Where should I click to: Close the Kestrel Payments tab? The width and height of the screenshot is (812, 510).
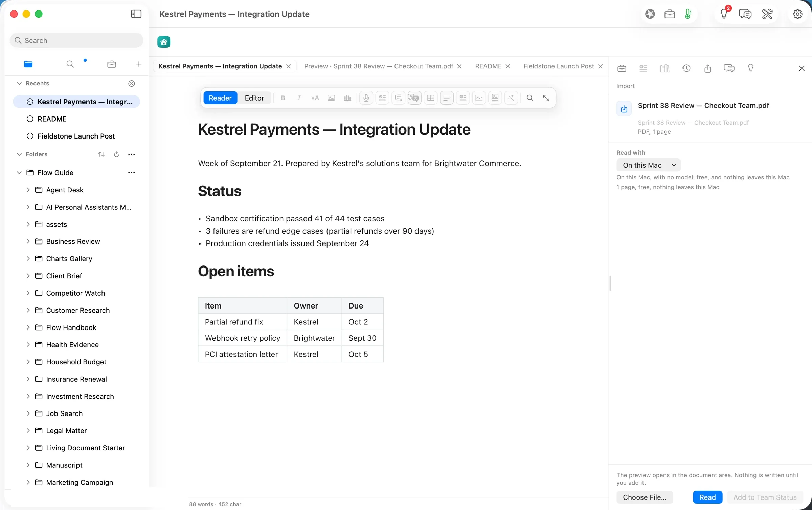click(288, 66)
